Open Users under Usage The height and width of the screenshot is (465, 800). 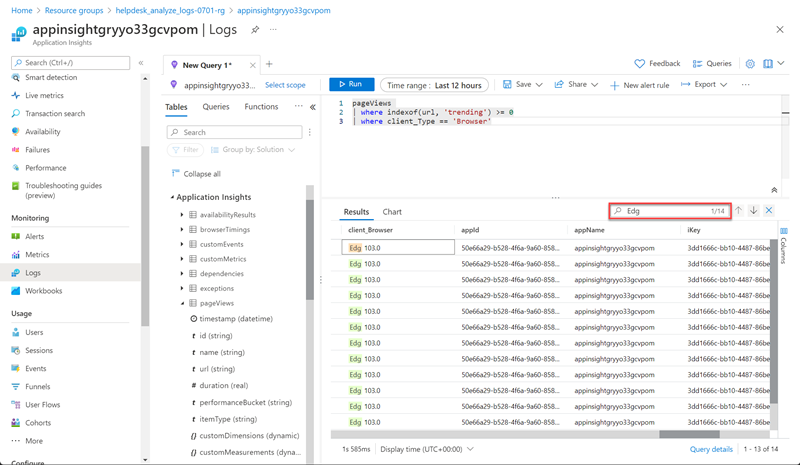[34, 332]
